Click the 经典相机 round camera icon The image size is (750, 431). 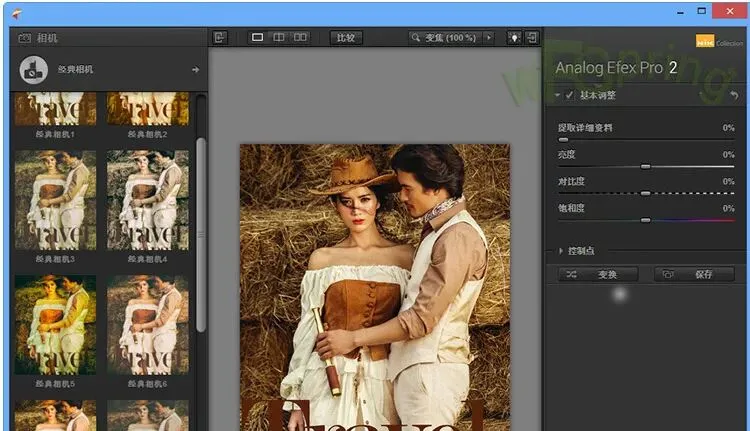pyautogui.click(x=33, y=70)
